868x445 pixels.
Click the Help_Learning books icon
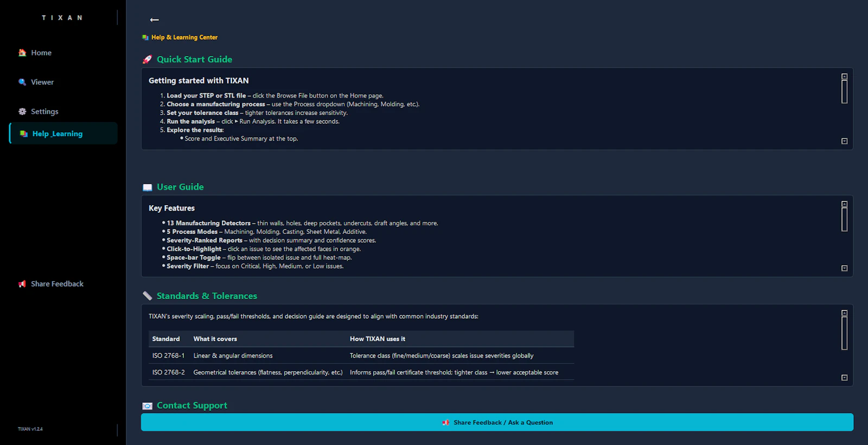click(24, 133)
